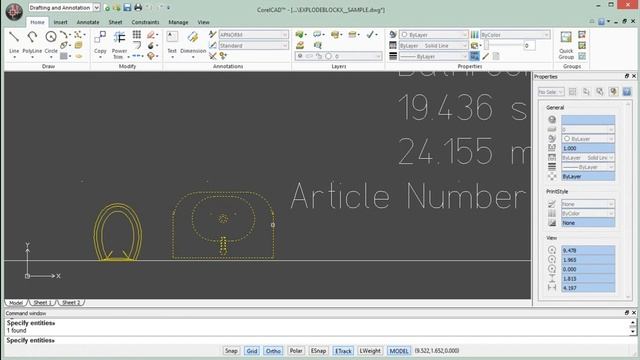Toggle ETrack in status bar
The height and width of the screenshot is (360, 640).
(343, 351)
